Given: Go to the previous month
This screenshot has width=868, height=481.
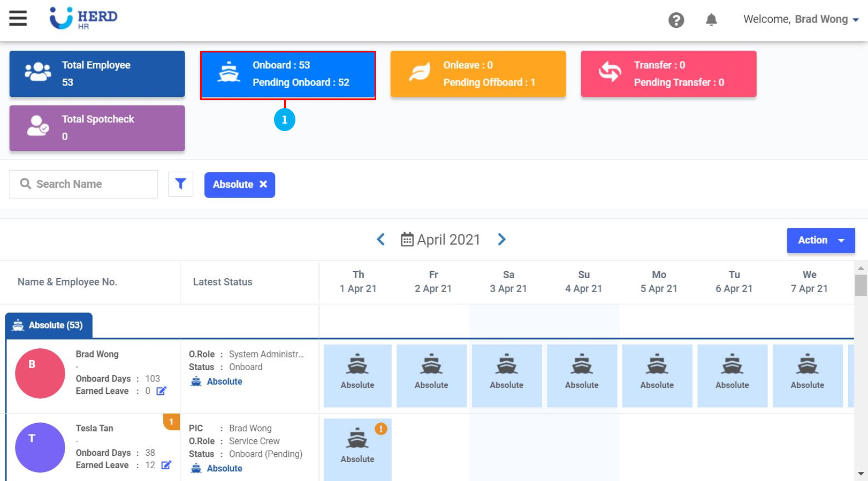Looking at the screenshot, I should (380, 240).
